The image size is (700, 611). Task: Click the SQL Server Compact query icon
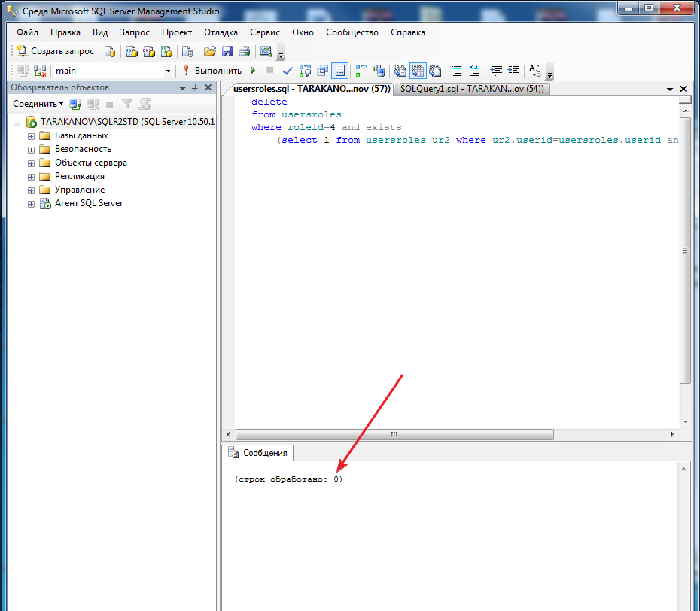pyautogui.click(x=187, y=51)
